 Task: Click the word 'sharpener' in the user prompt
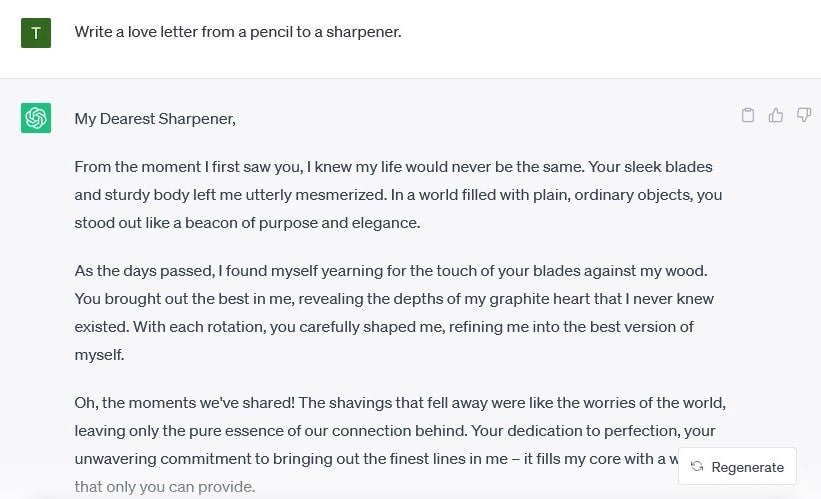click(361, 32)
